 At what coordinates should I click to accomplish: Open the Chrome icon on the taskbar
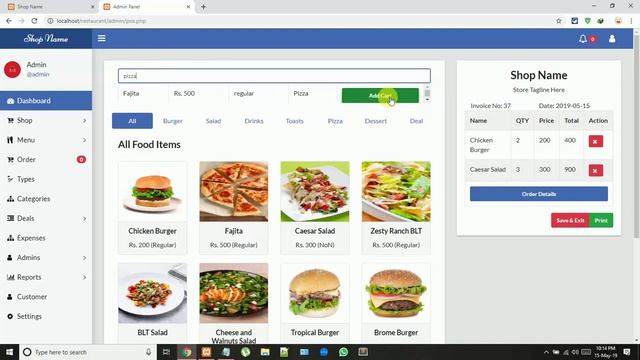187,352
